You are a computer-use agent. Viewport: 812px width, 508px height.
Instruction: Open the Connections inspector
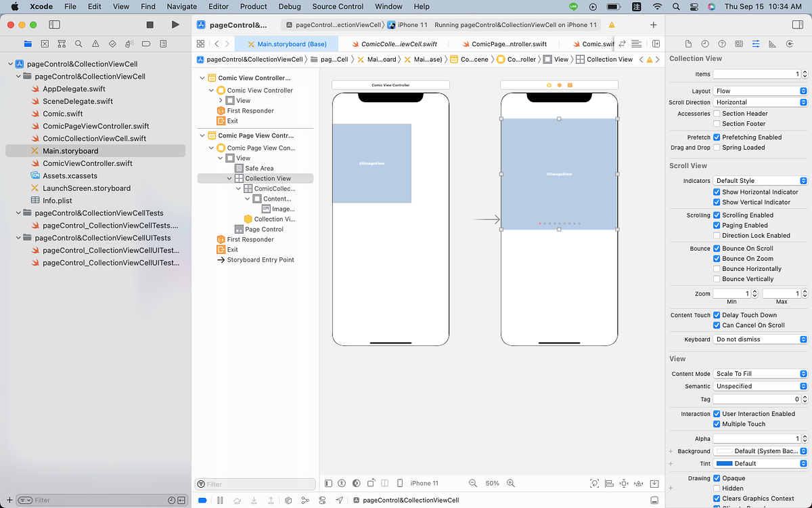pos(790,43)
